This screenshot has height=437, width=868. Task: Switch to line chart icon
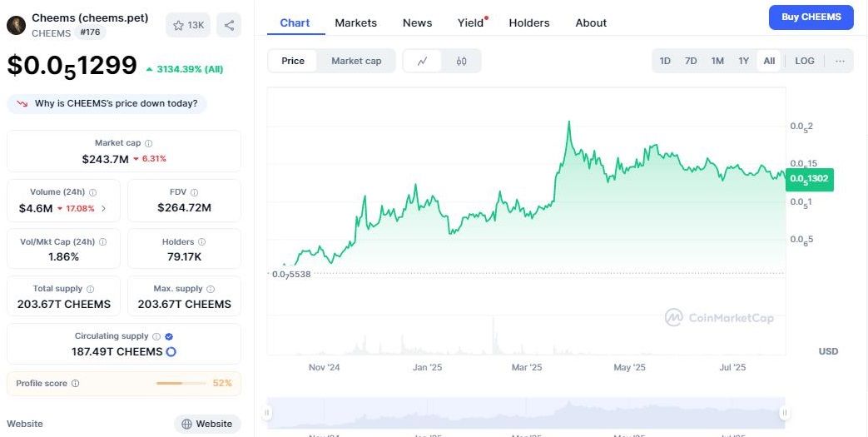423,61
